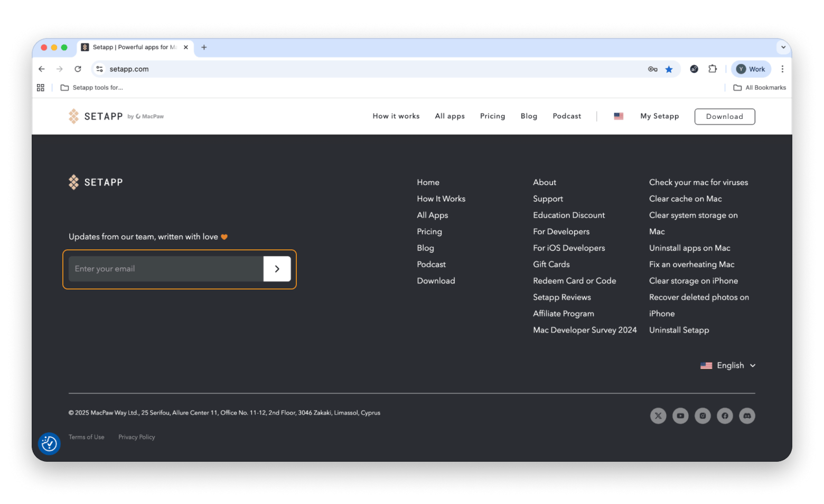Open For iOS Developers link
The width and height of the screenshot is (824, 504).
pyautogui.click(x=569, y=248)
